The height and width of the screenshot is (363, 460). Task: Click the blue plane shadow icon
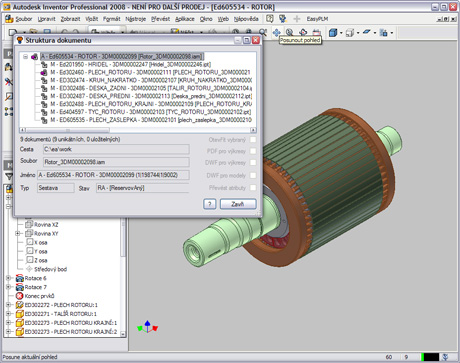(367, 32)
